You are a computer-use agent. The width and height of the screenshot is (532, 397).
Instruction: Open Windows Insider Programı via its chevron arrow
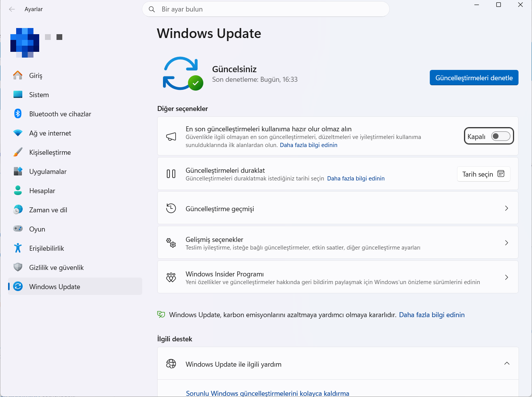507,277
